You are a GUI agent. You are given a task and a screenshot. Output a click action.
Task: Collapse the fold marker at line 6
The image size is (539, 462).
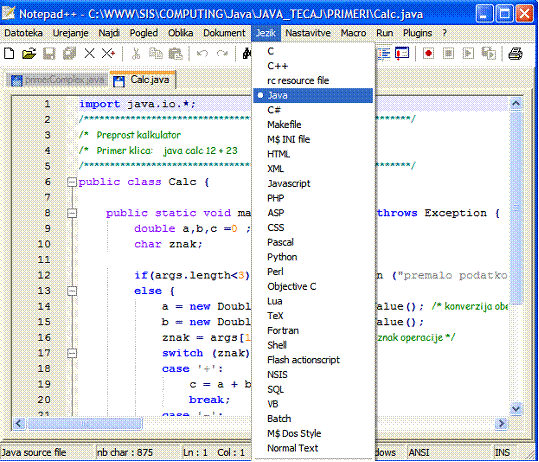pyautogui.click(x=72, y=182)
